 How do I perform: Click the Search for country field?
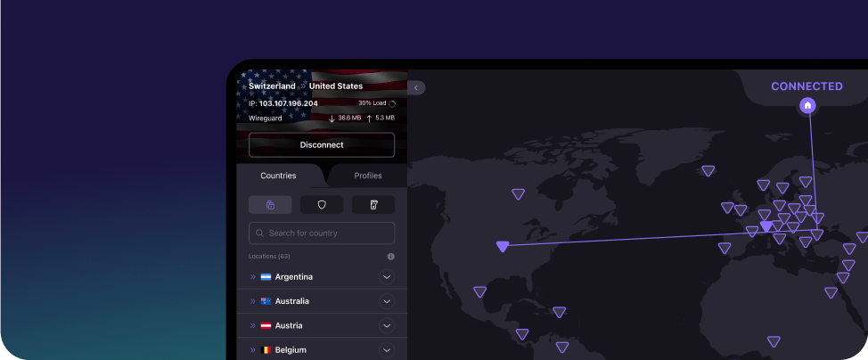[321, 233]
